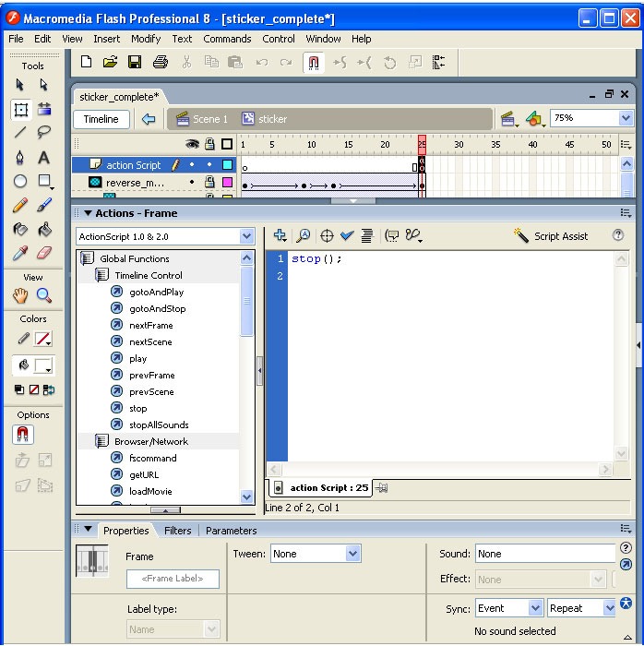Click Add new item to script icon
644x646 pixels.
[280, 235]
